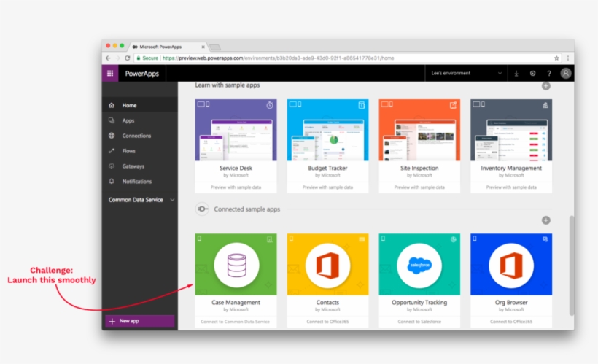Screen dimensions: 598x364
Task: Bookmark page with star icon
Action: click(x=556, y=58)
